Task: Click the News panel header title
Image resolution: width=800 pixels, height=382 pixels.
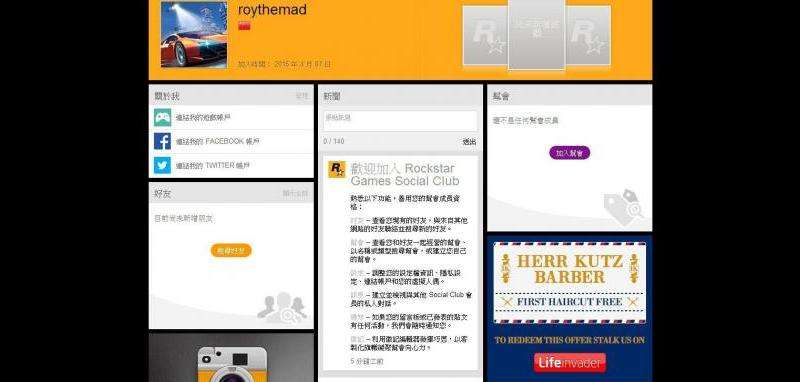Action: pos(332,96)
